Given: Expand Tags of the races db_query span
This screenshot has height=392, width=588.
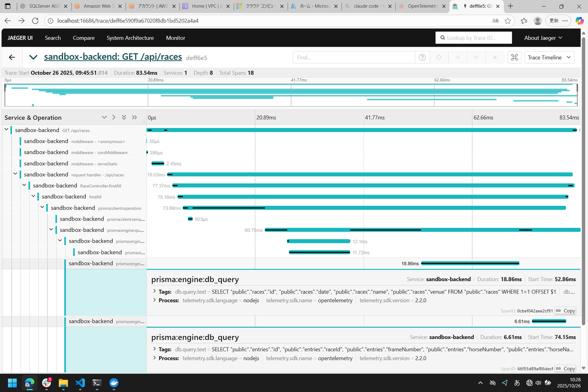Looking at the screenshot, I should tap(155, 292).
